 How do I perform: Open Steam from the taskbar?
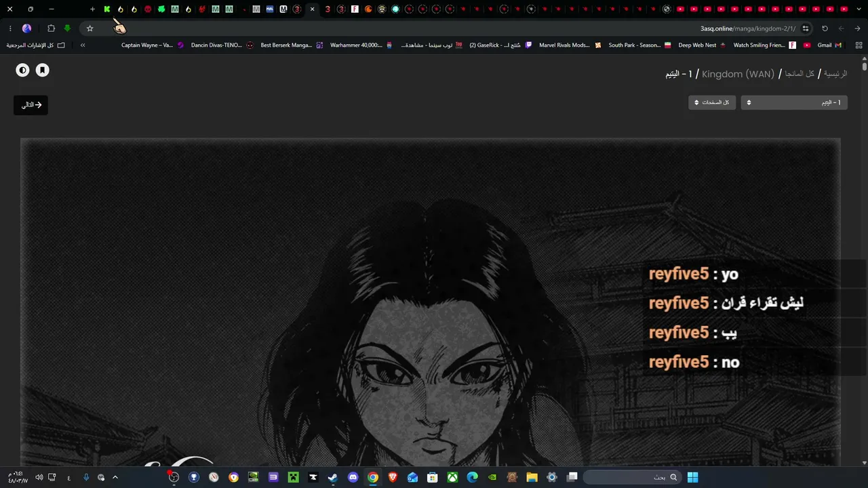click(x=333, y=477)
